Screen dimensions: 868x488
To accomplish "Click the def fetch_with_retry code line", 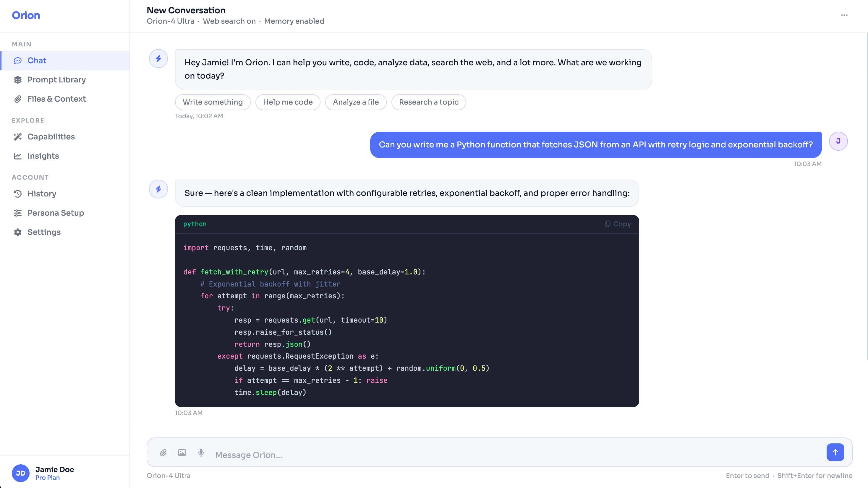I will 304,272.
